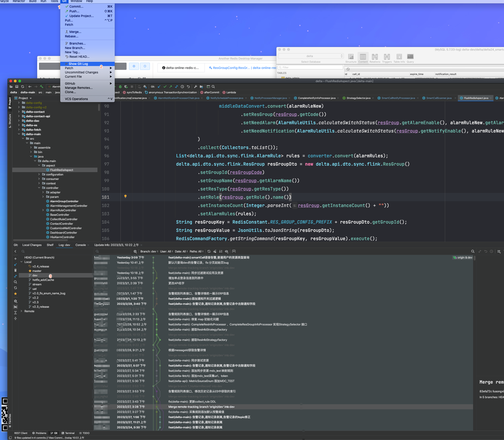
Task: Open Query view in MySQL client window
Action: coord(410,58)
